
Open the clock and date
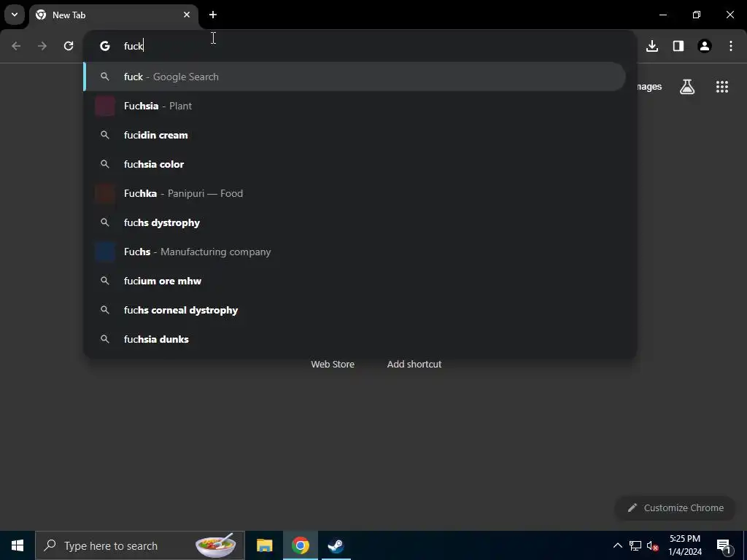[685, 545]
